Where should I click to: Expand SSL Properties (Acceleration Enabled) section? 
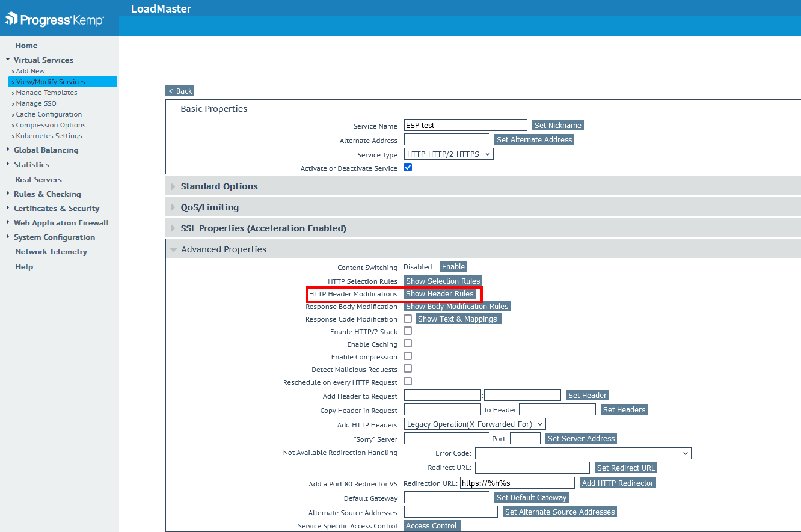click(483, 228)
